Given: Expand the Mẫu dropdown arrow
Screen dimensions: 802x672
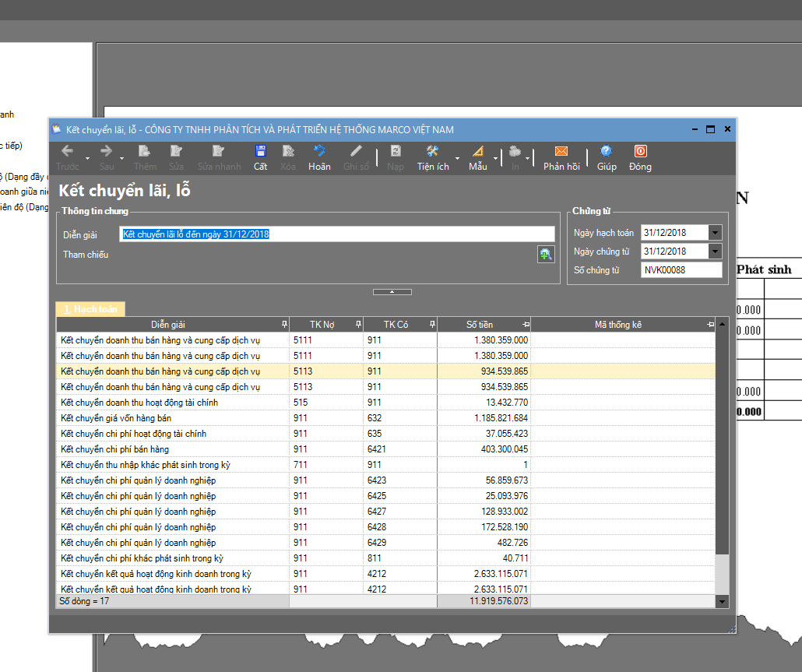Looking at the screenshot, I should [495, 158].
